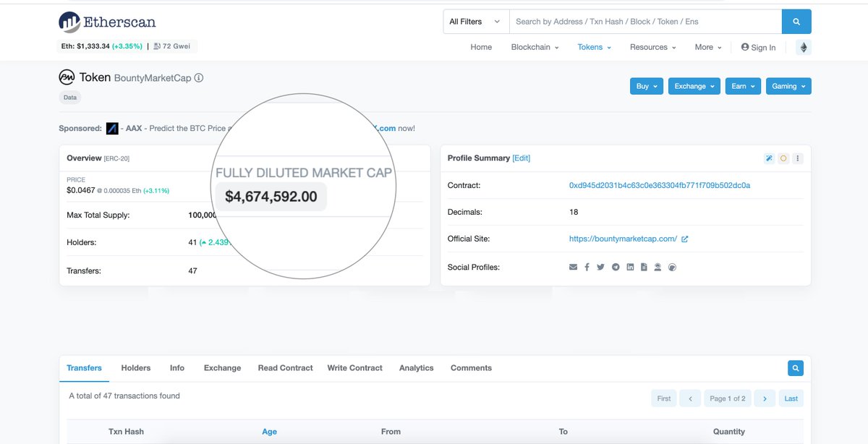Open the Exchange dropdown button

(x=694, y=86)
